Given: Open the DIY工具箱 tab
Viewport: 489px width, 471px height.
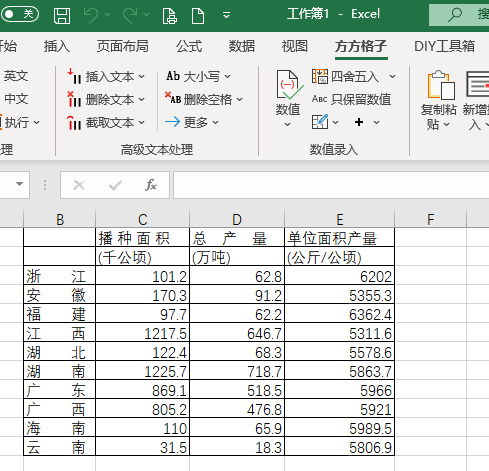Looking at the screenshot, I should point(444,46).
